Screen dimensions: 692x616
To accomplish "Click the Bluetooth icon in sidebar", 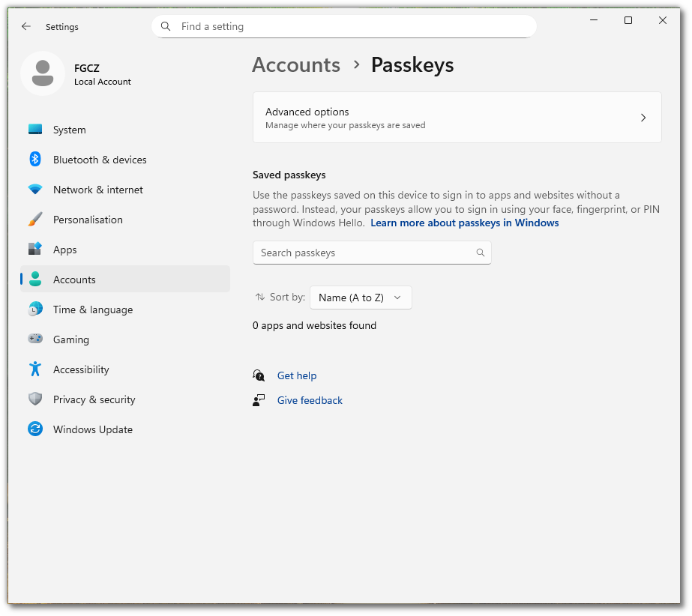I will [x=35, y=160].
